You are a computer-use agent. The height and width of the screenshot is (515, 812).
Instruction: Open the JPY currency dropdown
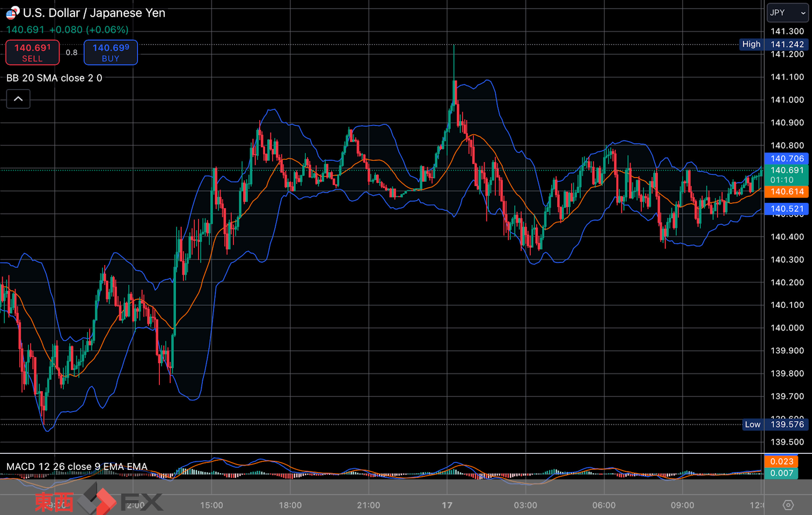[787, 13]
